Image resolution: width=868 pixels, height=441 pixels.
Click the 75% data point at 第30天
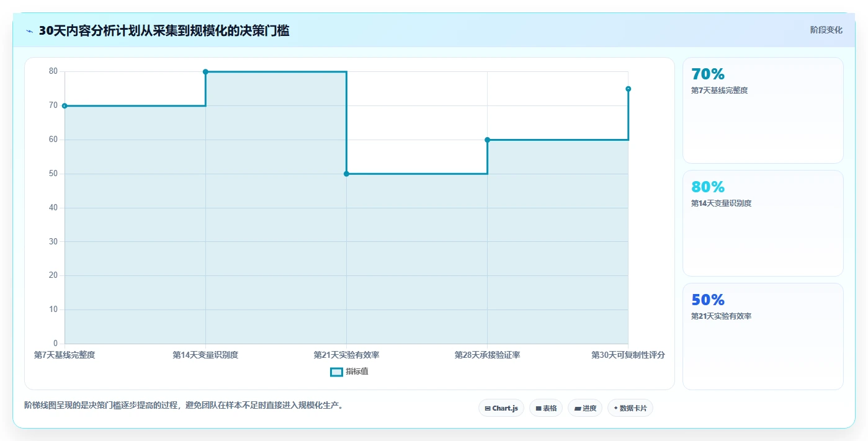pyautogui.click(x=628, y=89)
